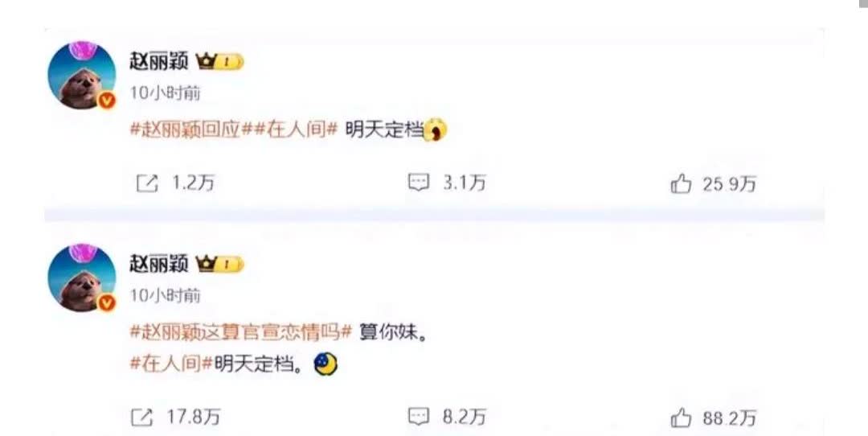
Task: Click the repost icon showing 17.8万
Action: tap(141, 417)
